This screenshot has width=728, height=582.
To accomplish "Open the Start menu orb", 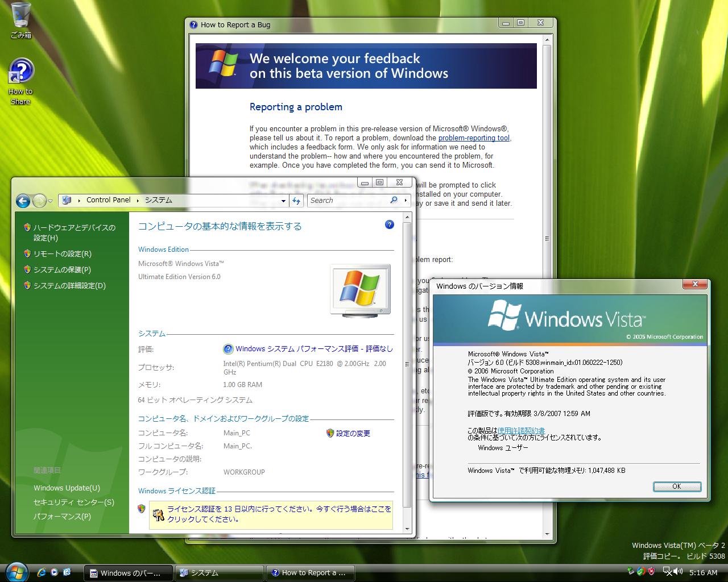I will coord(16,572).
